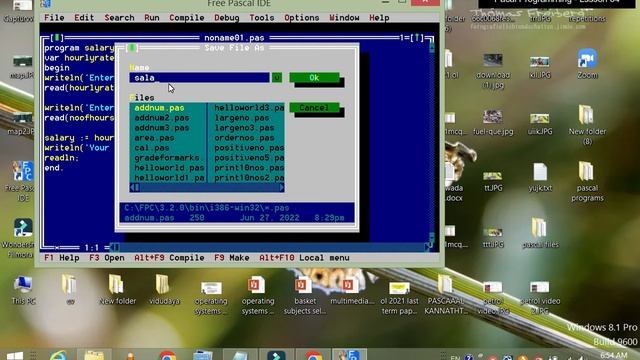
Task: Select orderno3.pas in the Files list
Action: 244,138
